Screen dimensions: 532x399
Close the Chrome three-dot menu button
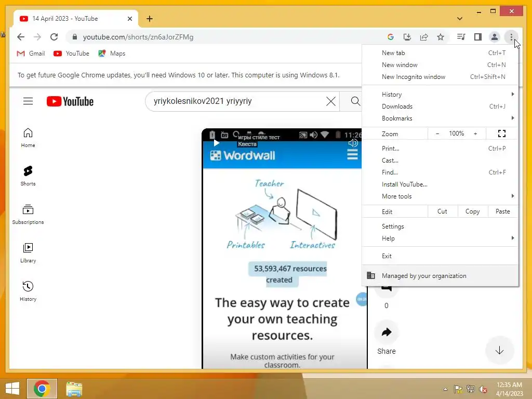coord(511,37)
